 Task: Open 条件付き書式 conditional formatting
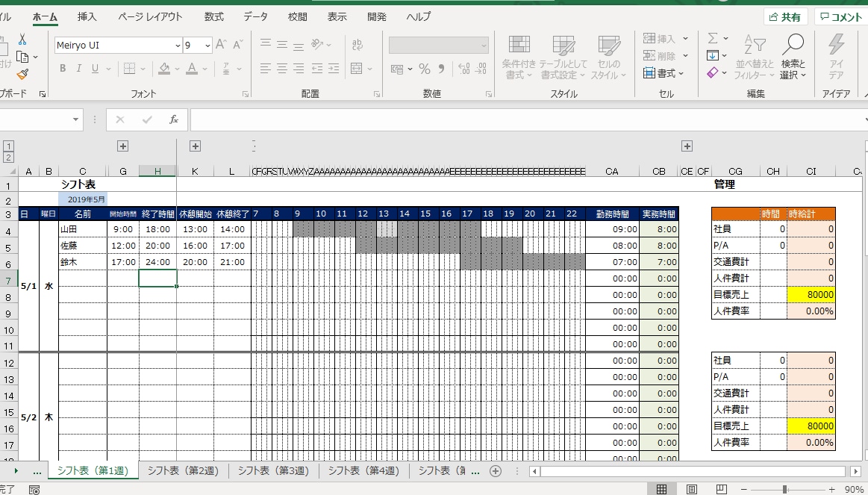point(519,57)
